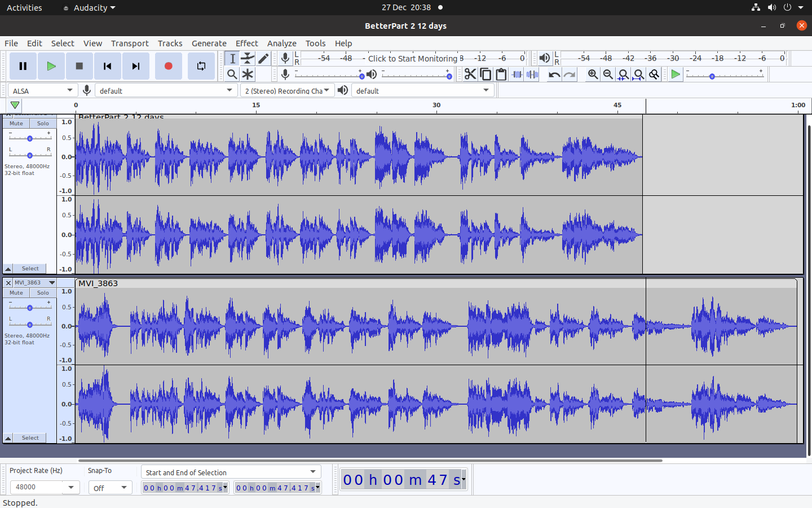Select the Draw pencil tool
Viewport: 812px width, 508px height.
pos(263,59)
